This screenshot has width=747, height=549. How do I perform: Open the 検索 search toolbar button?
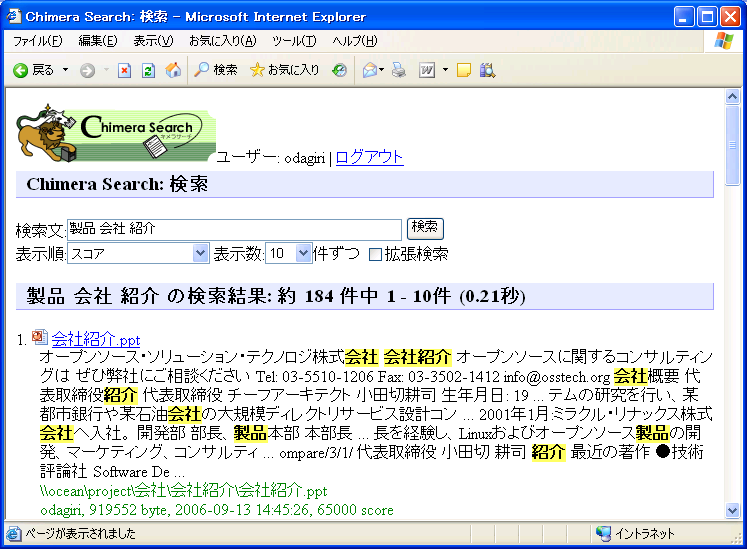(215, 70)
